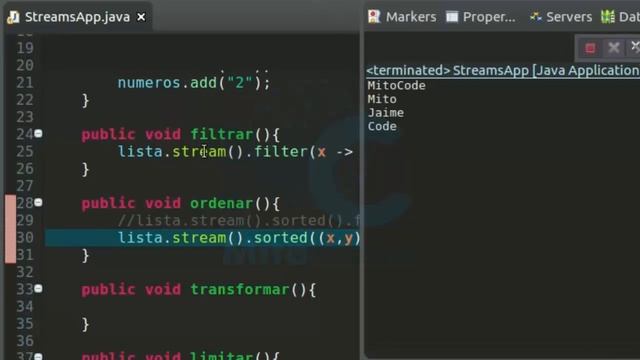The height and width of the screenshot is (360, 640).
Task: Select the StreamsApp.java editor tab
Action: coord(78,17)
